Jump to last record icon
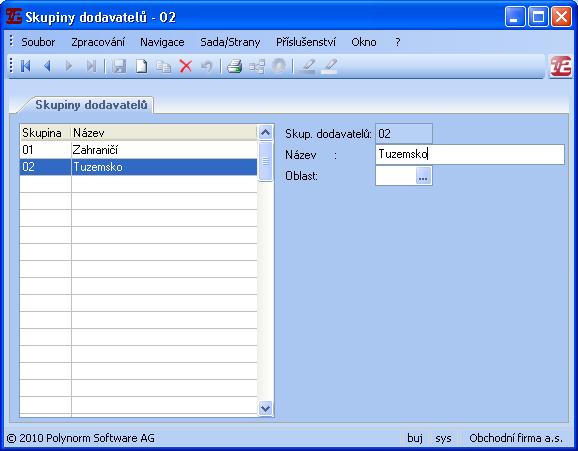This screenshot has width=578, height=451. pos(91,66)
